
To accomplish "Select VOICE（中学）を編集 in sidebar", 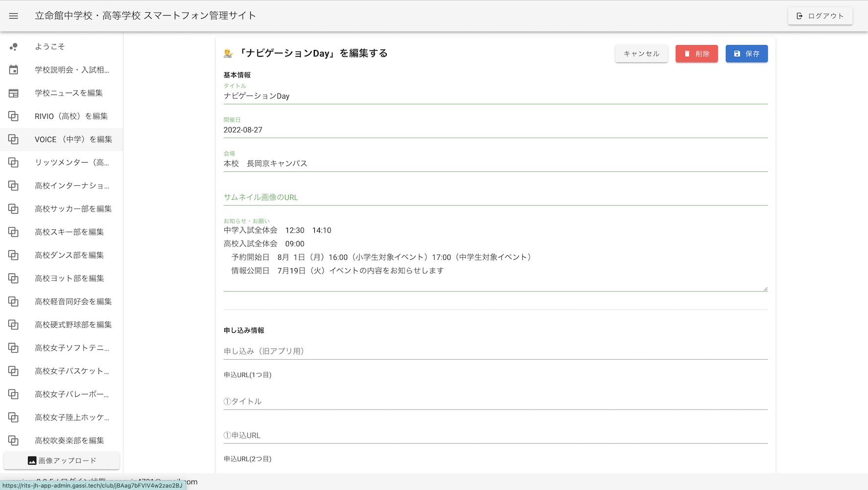I will point(73,139).
